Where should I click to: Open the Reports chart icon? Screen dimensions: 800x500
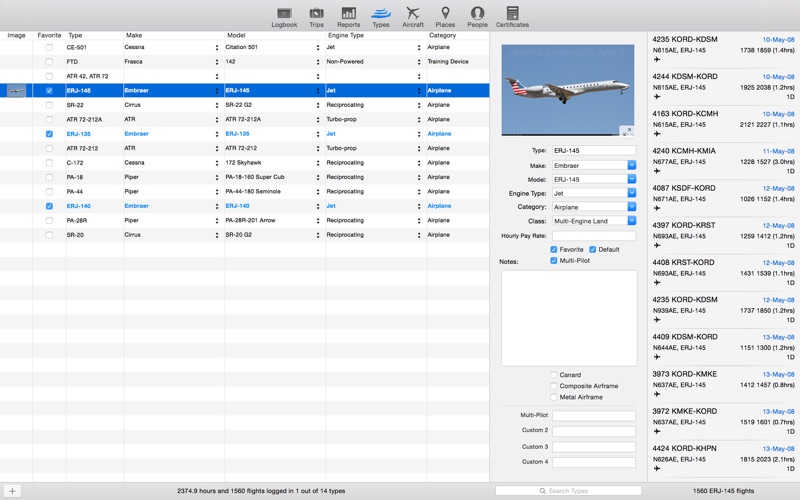coord(348,15)
